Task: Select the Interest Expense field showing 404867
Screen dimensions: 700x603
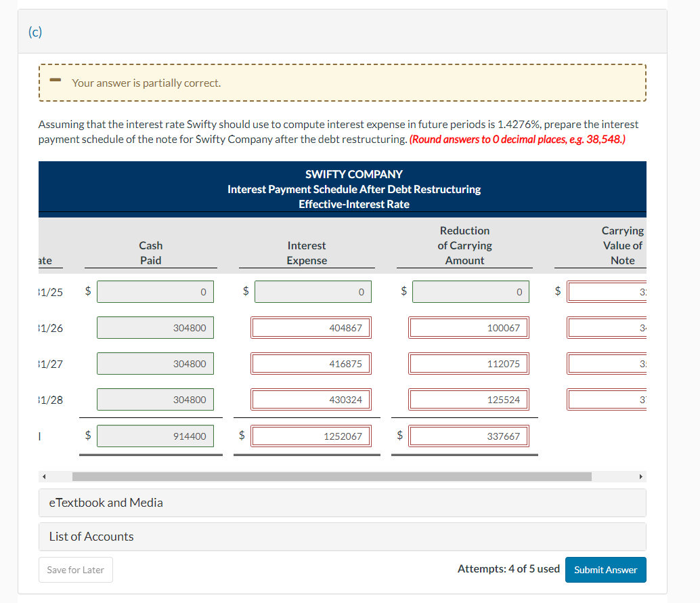Action: pos(311,327)
